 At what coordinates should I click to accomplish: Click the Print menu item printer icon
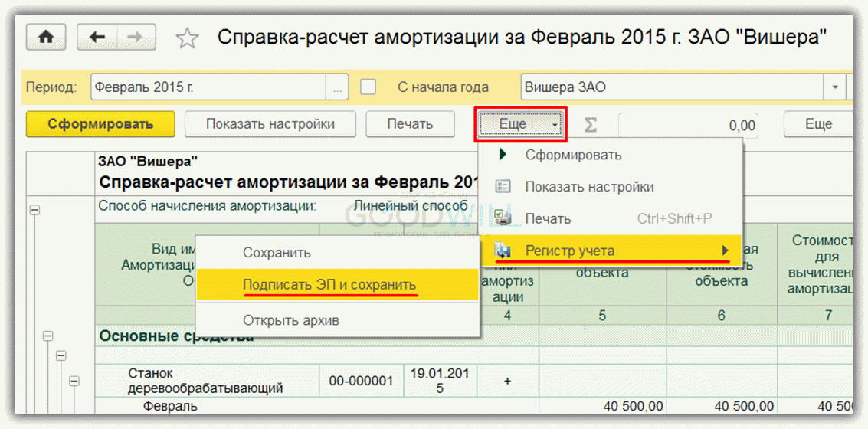[x=503, y=218]
